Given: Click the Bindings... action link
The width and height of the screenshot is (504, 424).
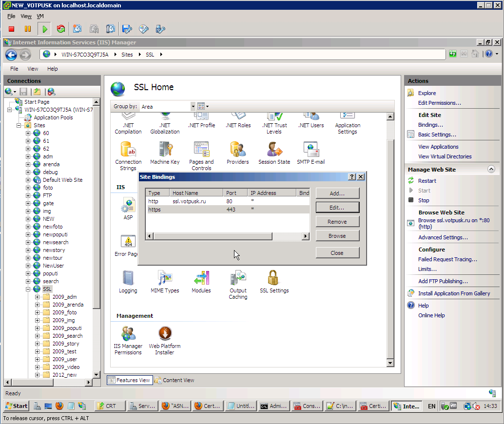Looking at the screenshot, I should pyautogui.click(x=430, y=125).
